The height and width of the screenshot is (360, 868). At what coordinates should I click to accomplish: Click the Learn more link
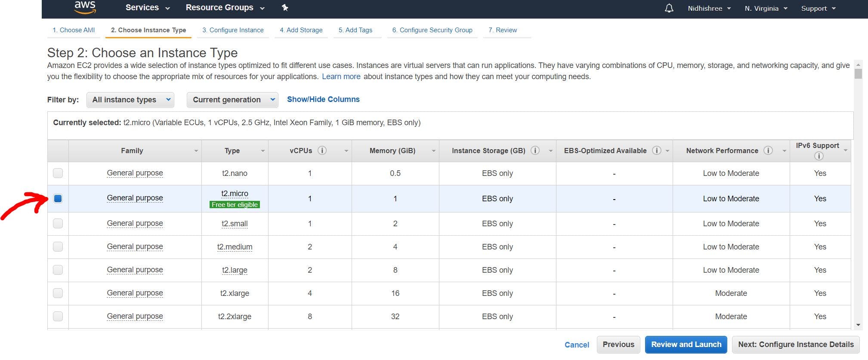[341, 77]
